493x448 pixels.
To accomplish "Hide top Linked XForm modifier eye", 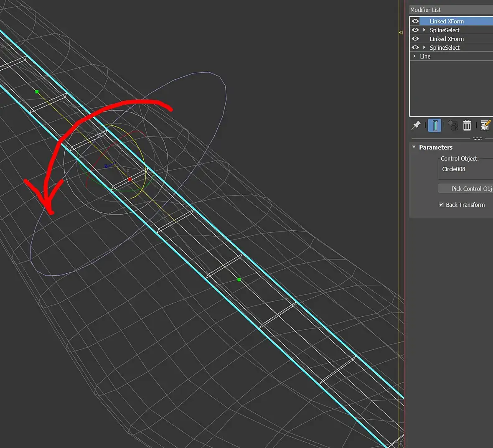I will pos(415,21).
